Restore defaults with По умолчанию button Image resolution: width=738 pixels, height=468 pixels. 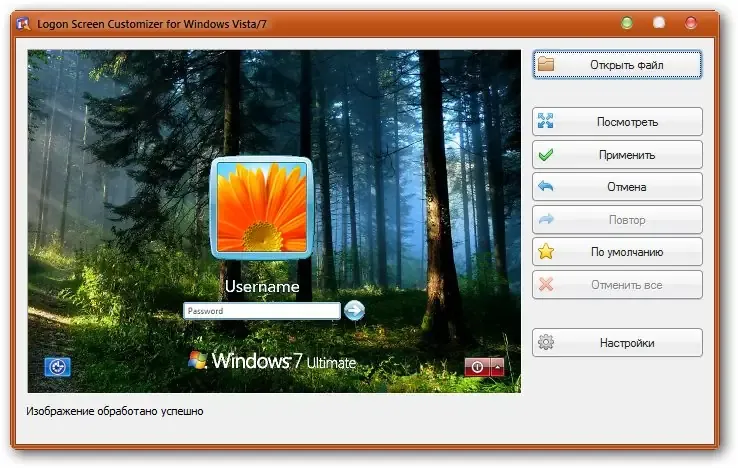pyautogui.click(x=617, y=251)
